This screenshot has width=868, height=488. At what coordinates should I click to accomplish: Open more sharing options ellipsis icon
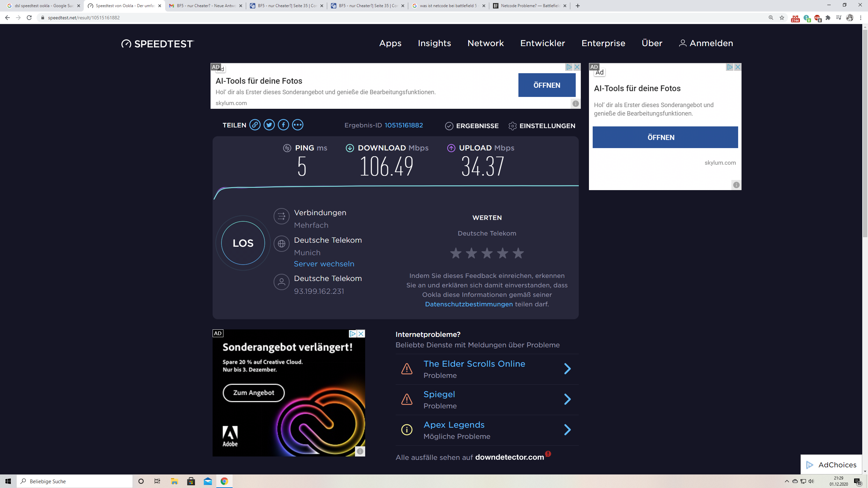(298, 125)
